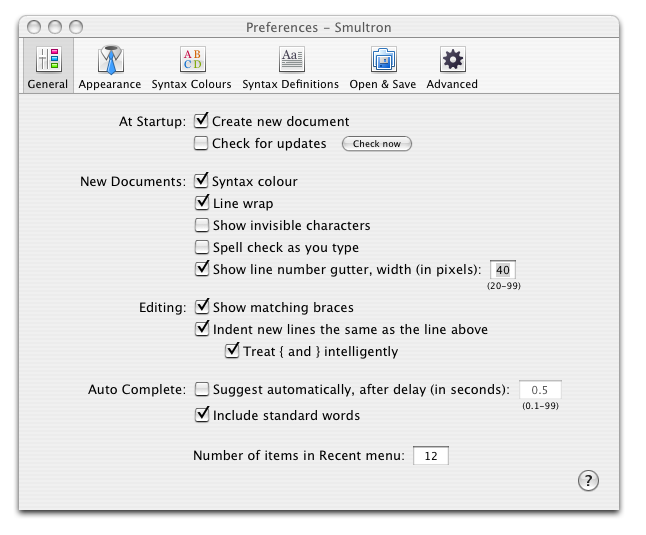Disable Create new document at startup
This screenshot has width=646, height=535.
[x=202, y=121]
